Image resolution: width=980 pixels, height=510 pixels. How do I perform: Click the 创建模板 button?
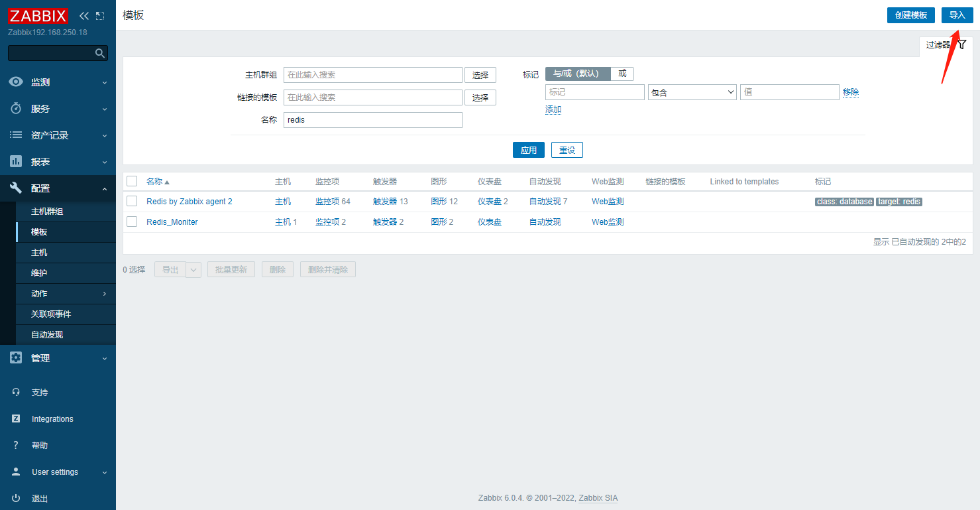coord(911,15)
